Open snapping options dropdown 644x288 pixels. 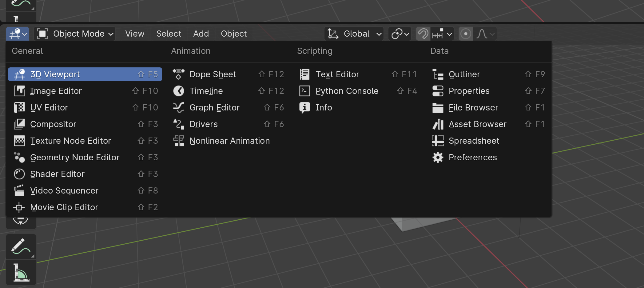(442, 34)
